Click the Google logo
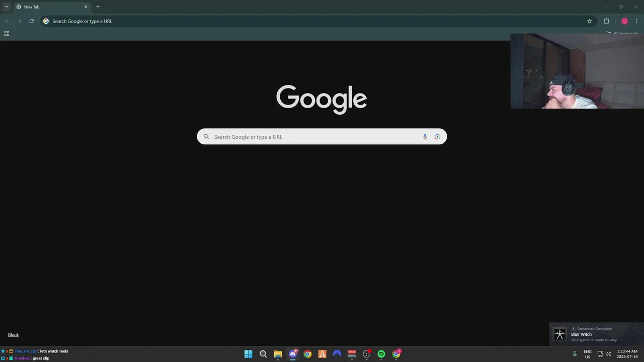 tap(321, 99)
